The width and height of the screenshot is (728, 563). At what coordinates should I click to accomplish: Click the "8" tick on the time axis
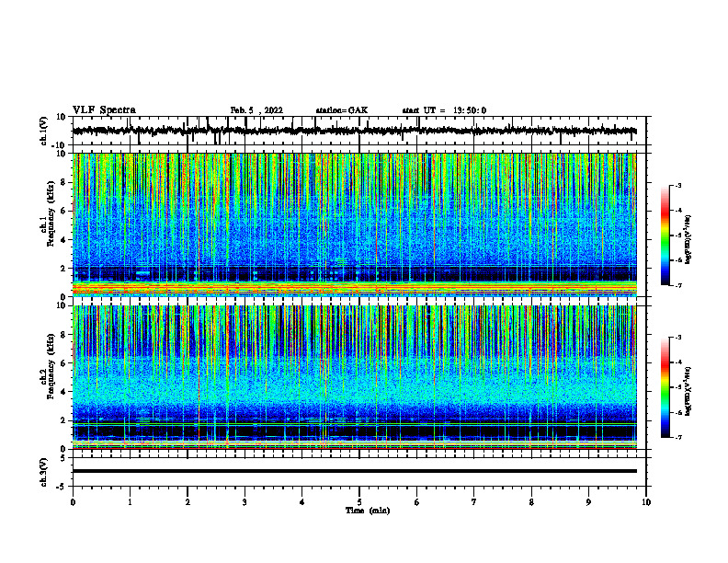point(531,502)
